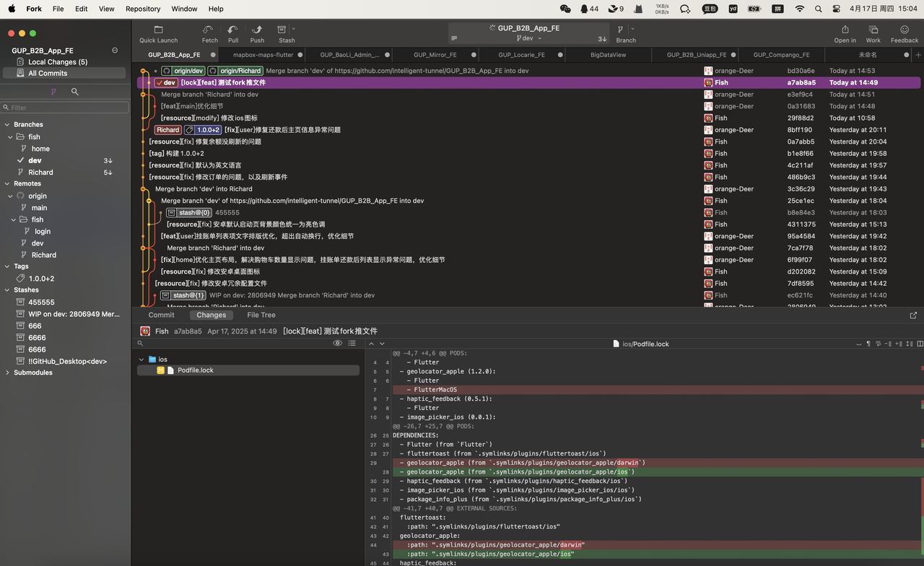This screenshot has width=924, height=566.
Task: Increase diff context lines icon
Action: click(x=899, y=344)
